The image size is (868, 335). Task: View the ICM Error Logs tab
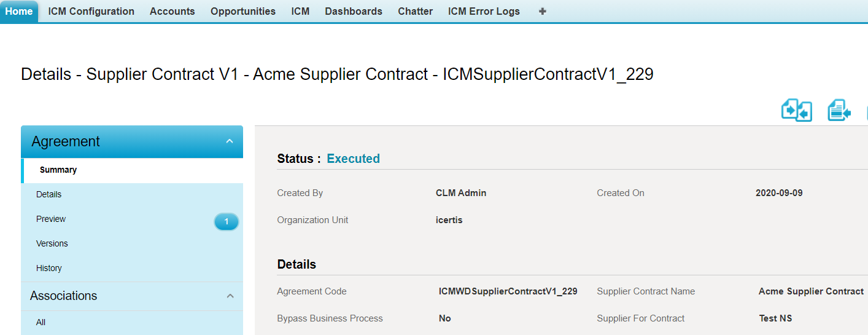click(x=484, y=11)
